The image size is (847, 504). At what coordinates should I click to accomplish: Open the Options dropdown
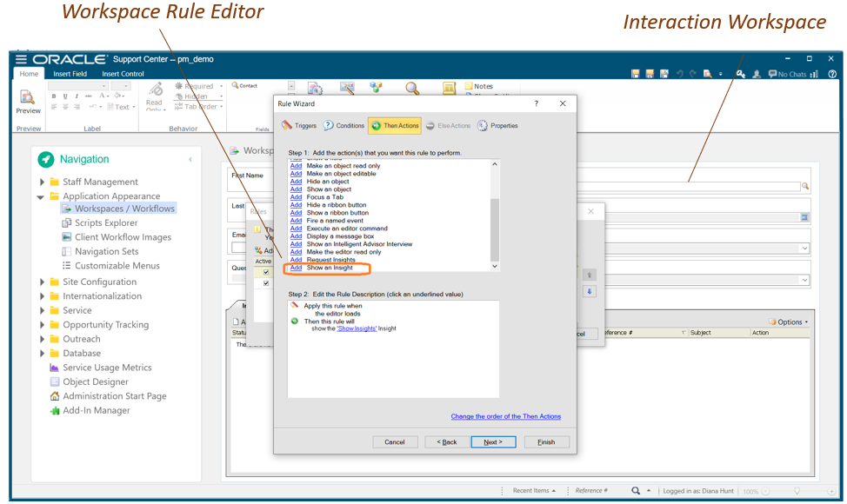(x=789, y=322)
